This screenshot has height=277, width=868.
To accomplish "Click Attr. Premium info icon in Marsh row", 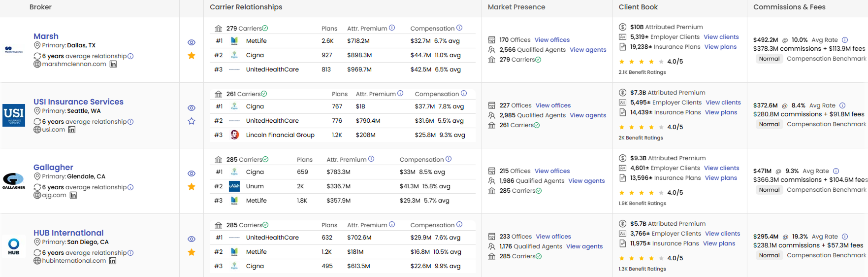I will [392, 28].
